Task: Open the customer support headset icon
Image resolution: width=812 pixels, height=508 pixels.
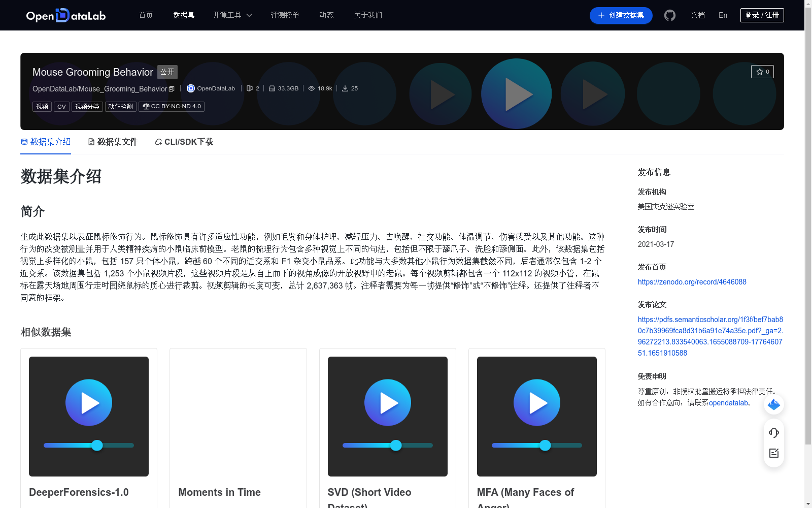Action: 774,433
